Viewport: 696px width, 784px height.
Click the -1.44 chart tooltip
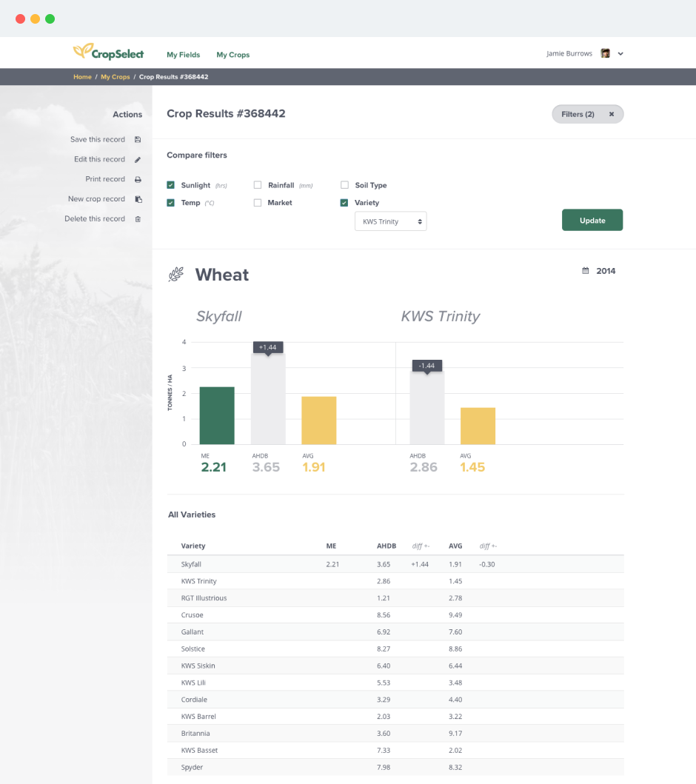(427, 366)
